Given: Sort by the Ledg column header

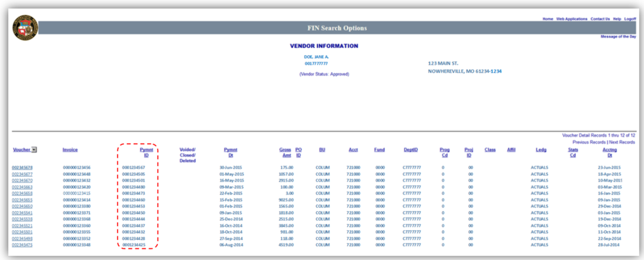Looking at the screenshot, I should point(541,150).
